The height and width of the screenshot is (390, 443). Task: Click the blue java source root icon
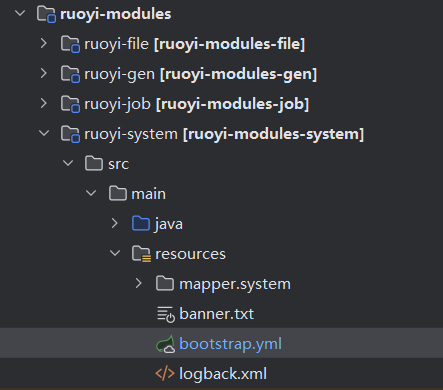coord(141,223)
